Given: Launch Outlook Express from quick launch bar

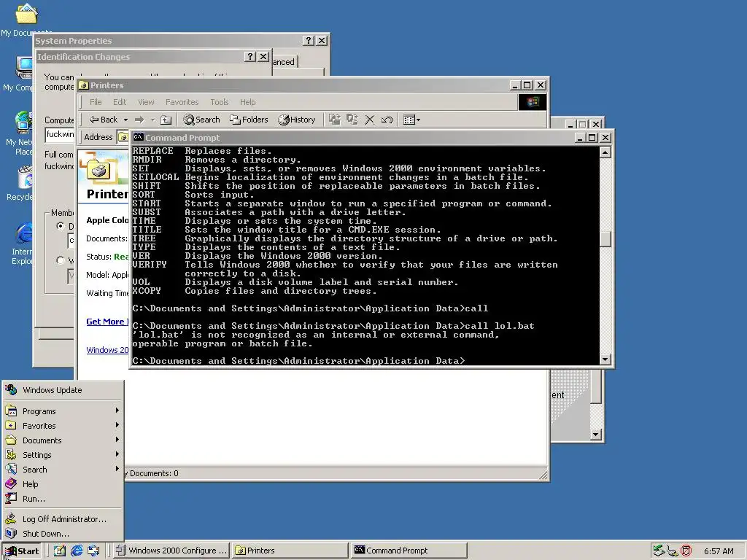Looking at the screenshot, I should click(x=93, y=551).
